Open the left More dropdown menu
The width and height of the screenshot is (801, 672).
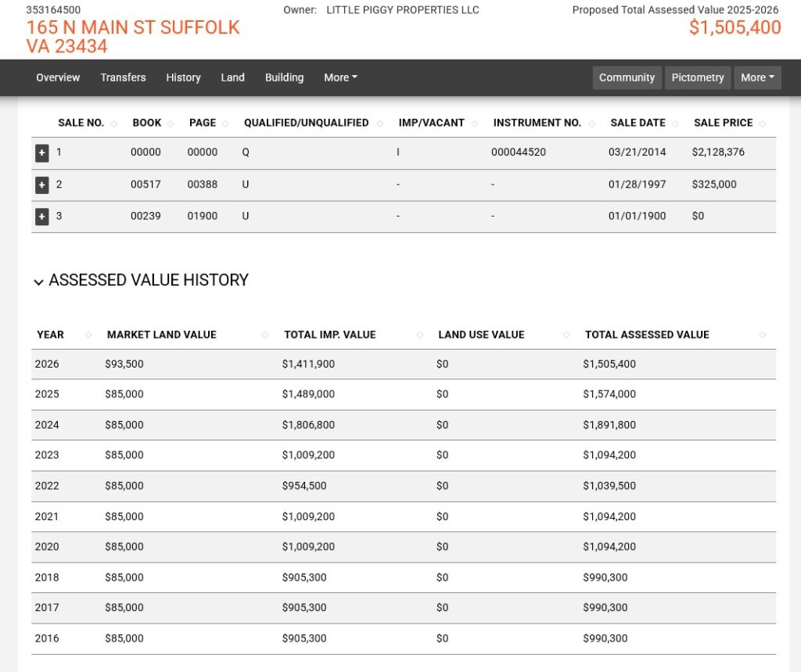tap(341, 77)
